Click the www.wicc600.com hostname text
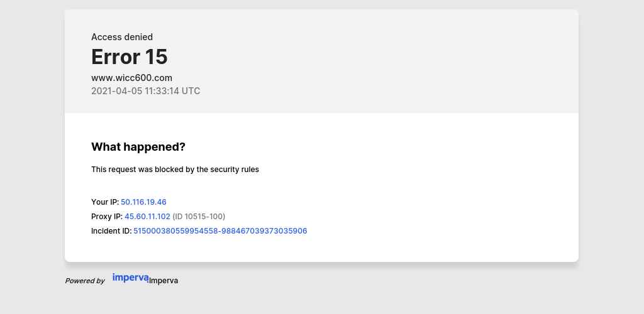The image size is (644, 314). point(132,78)
